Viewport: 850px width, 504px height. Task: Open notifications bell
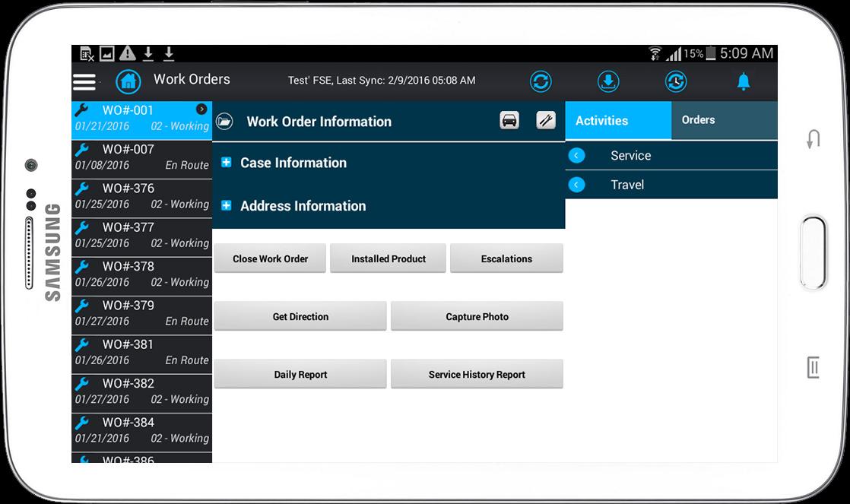pos(744,81)
